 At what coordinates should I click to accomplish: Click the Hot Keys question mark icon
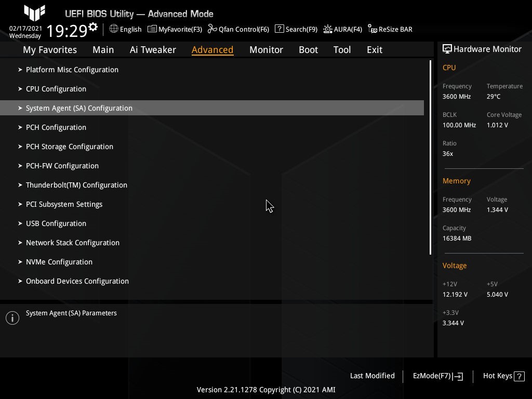[x=519, y=376]
